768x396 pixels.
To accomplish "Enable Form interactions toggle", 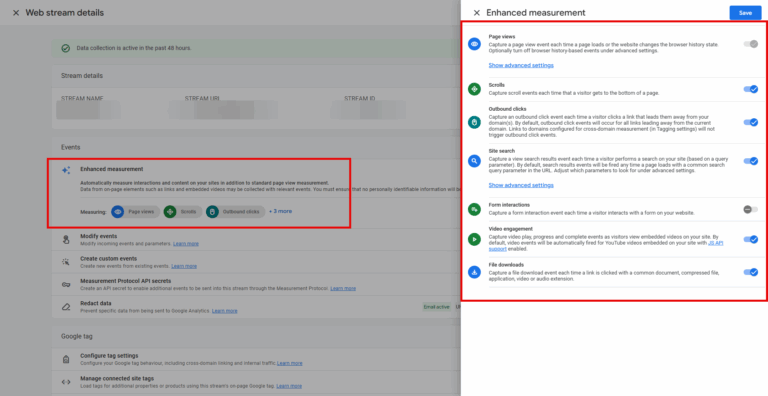I will (750, 209).
